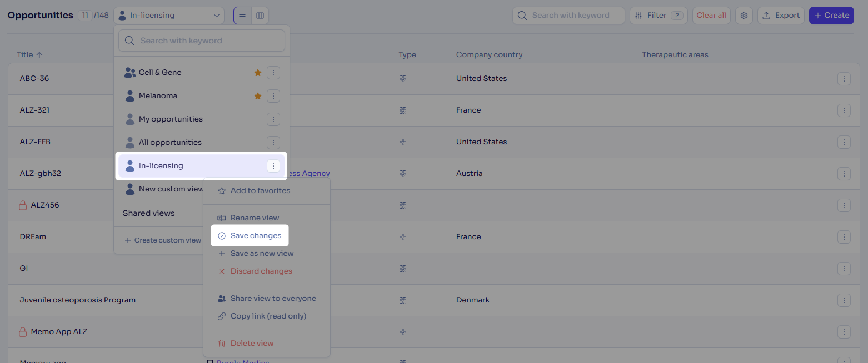868x363 pixels.
Task: Switch to list view layout icon
Action: (x=242, y=16)
